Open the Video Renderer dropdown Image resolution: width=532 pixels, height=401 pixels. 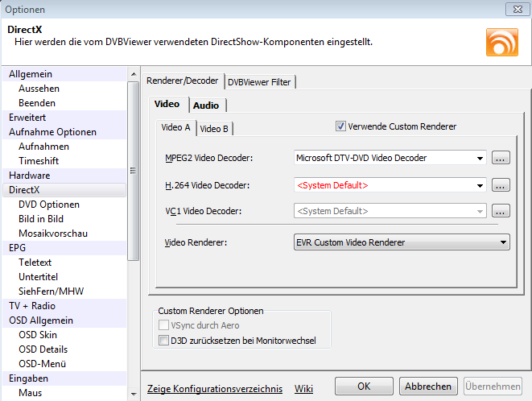click(x=402, y=242)
